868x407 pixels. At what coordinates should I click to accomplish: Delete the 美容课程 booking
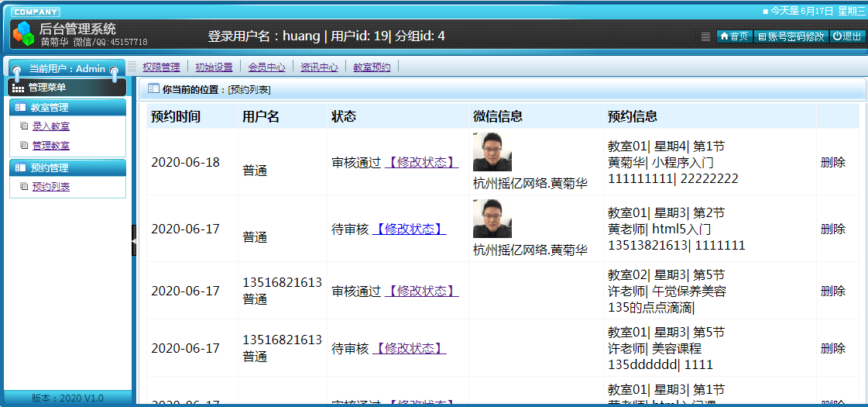click(x=832, y=348)
